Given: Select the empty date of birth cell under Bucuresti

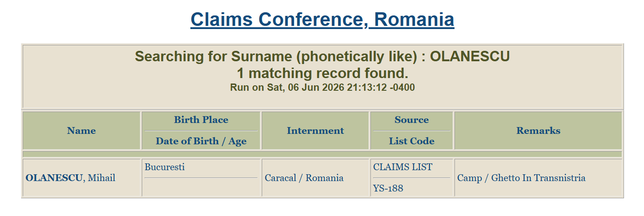Looking at the screenshot, I should click(201, 187).
